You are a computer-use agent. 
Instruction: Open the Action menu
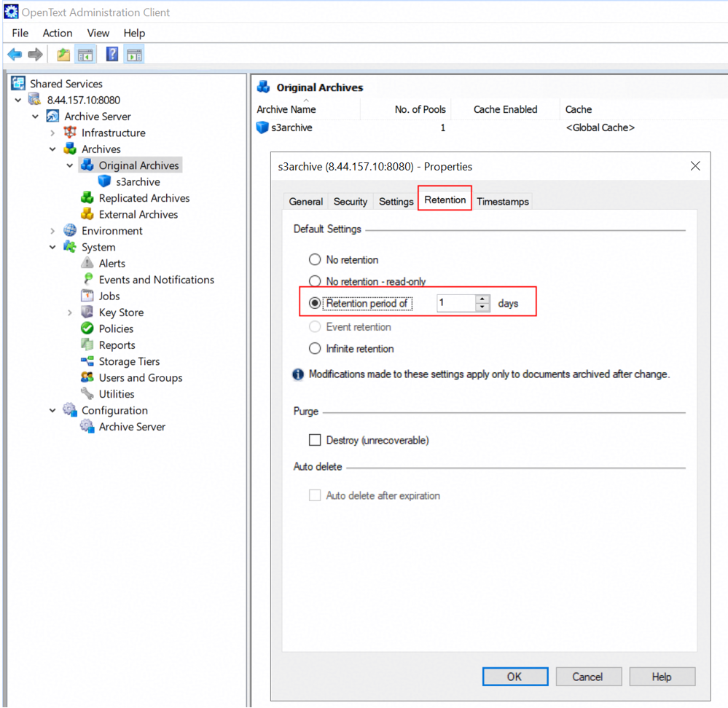click(58, 33)
